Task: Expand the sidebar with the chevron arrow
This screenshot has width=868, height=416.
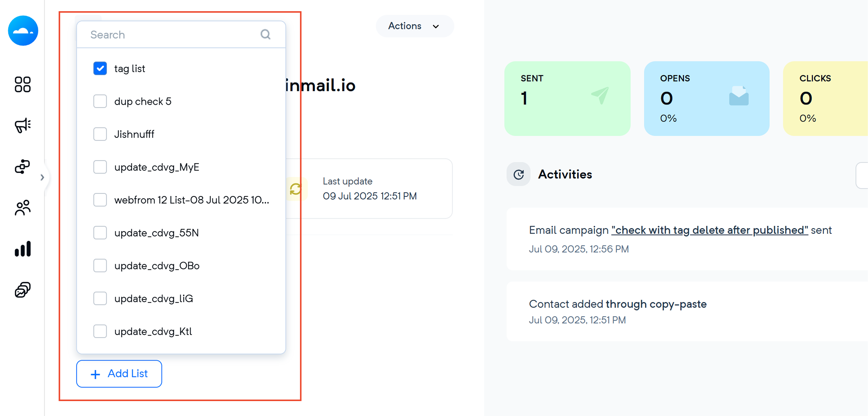Action: click(x=42, y=177)
